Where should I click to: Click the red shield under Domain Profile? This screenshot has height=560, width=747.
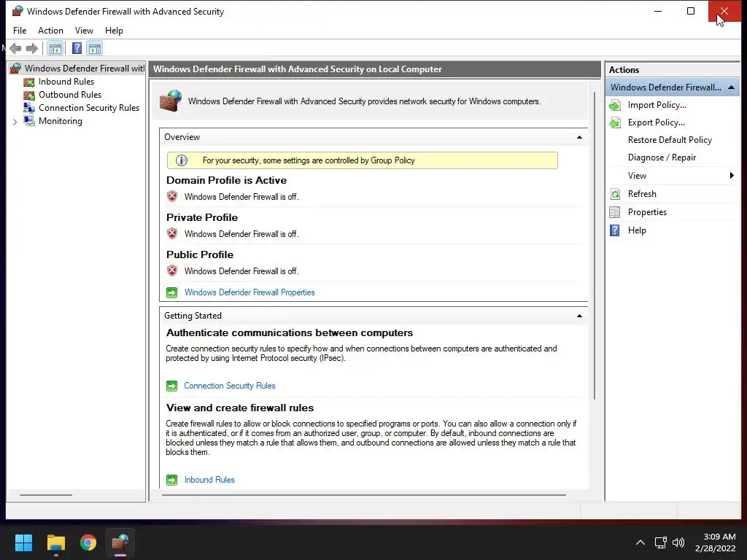click(172, 196)
